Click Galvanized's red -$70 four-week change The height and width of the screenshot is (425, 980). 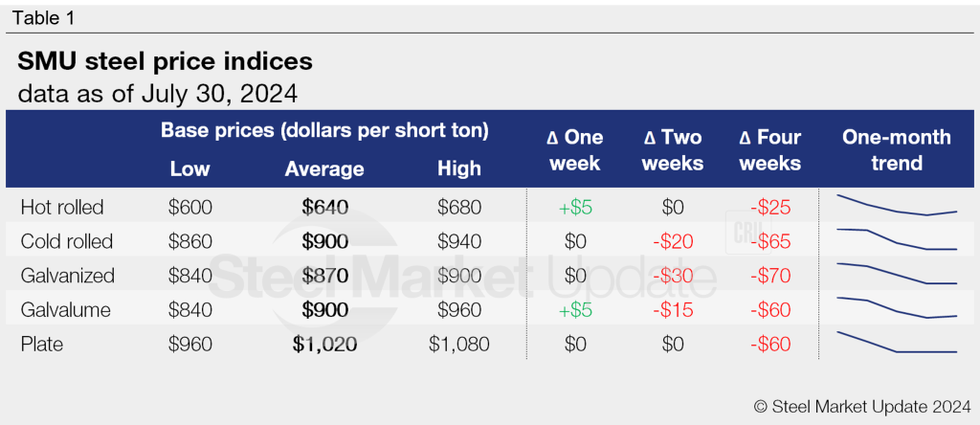[769, 276]
